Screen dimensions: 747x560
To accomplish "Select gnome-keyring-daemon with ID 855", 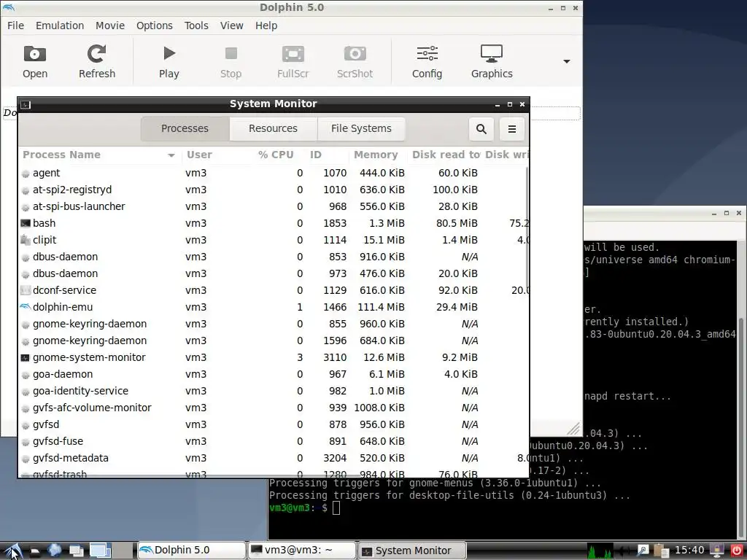I will (x=273, y=324).
